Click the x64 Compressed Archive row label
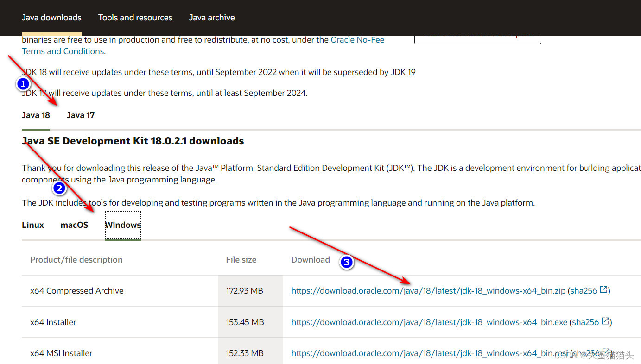 (x=77, y=291)
